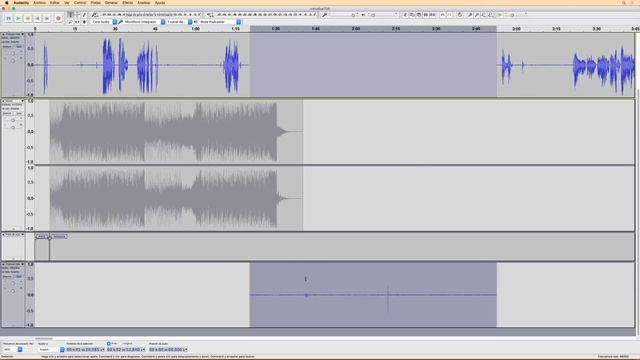Click the recording meter microphone icon

95,15
